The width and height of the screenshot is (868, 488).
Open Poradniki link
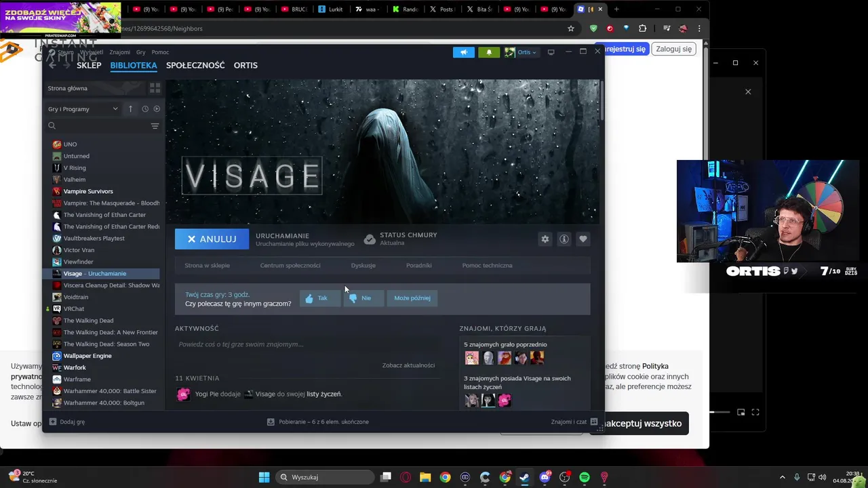tap(418, 266)
